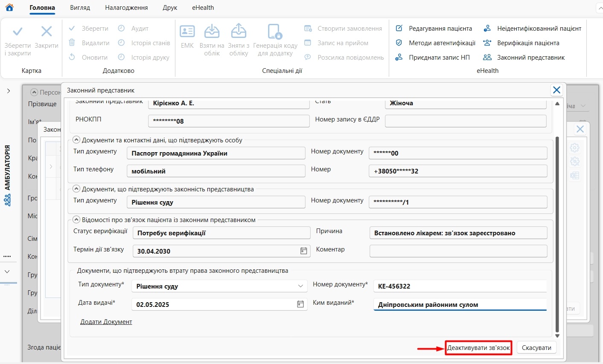Click the мобільний phone type field
The width and height of the screenshot is (603, 364).
point(216,171)
